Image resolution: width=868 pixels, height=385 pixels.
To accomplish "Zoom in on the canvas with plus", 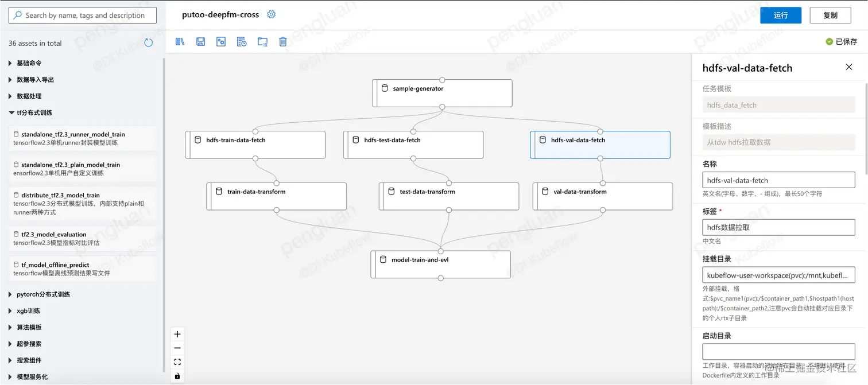I will click(x=177, y=334).
